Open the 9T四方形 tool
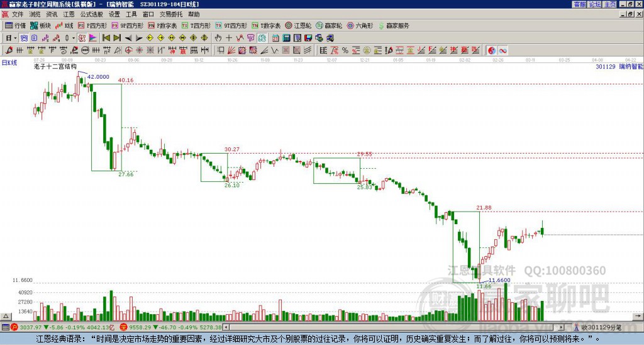Viewport: 644px width, 345px height. (x=231, y=25)
